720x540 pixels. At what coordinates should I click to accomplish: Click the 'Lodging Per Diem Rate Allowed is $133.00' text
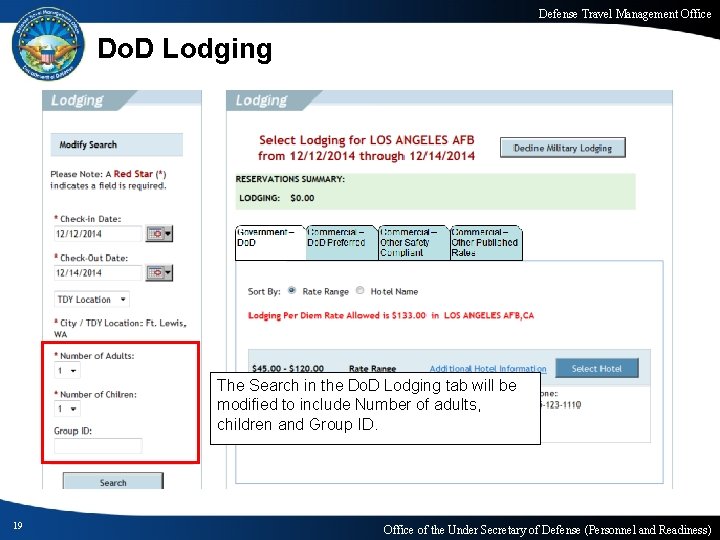[337, 315]
